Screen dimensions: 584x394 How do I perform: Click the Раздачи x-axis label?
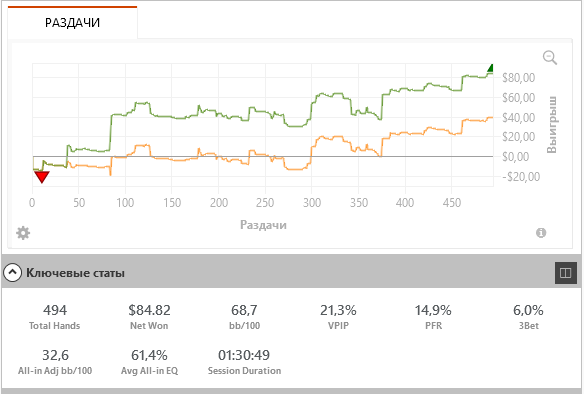click(x=263, y=225)
